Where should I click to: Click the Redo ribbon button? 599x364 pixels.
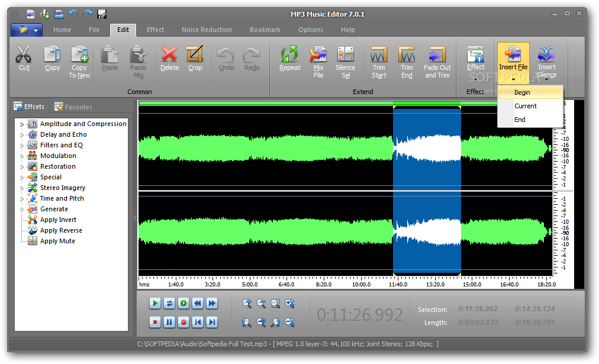coord(252,58)
